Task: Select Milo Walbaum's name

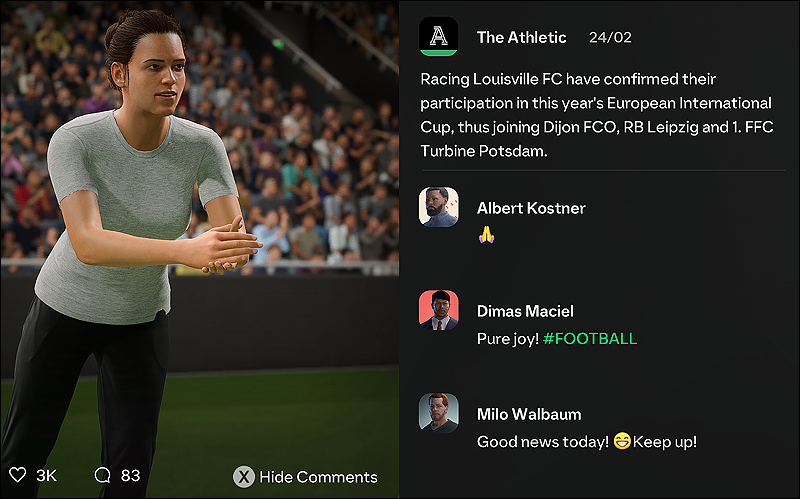Action: pyautogui.click(x=529, y=414)
